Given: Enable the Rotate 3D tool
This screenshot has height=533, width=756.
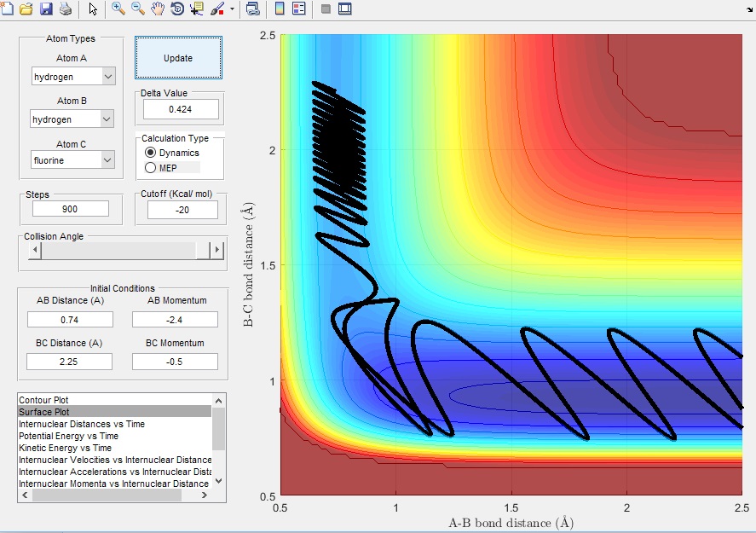Looking at the screenshot, I should (x=177, y=9).
